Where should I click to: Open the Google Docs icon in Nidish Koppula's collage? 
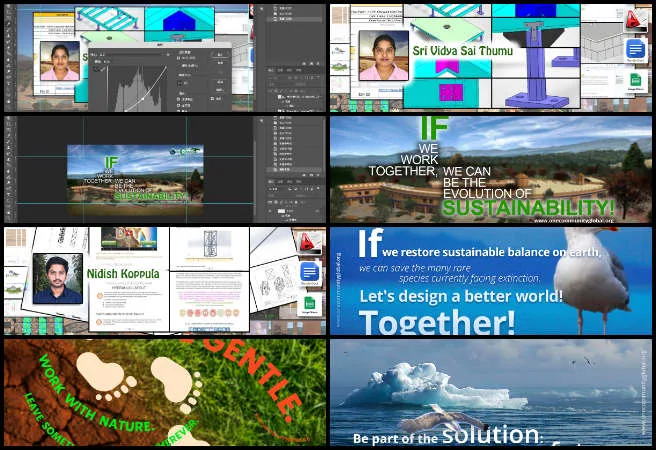(310, 273)
